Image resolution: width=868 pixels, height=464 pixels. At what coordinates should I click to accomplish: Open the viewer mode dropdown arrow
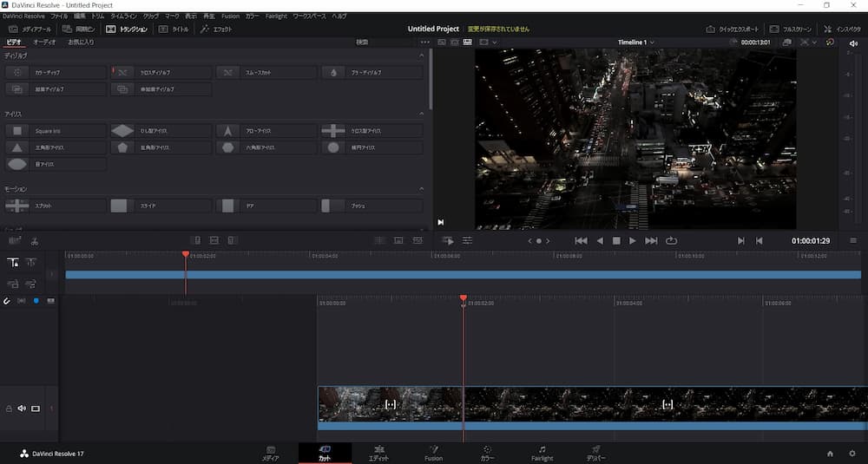coord(495,42)
